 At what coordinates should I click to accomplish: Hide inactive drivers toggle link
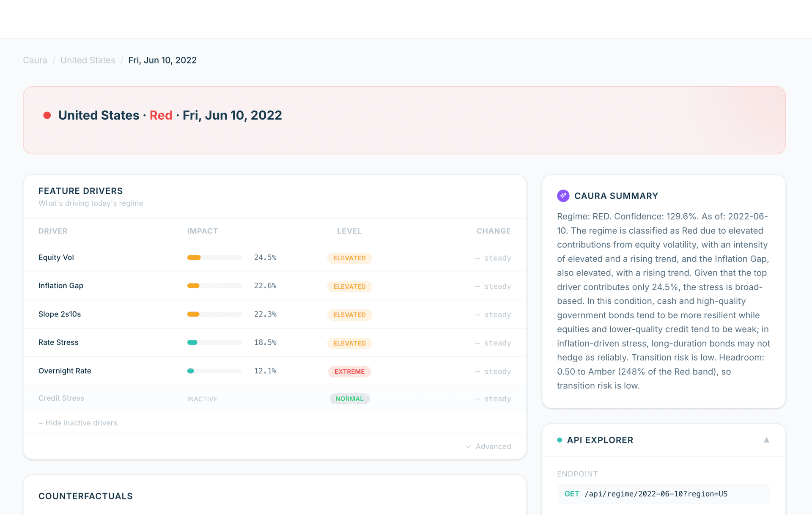pyautogui.click(x=78, y=423)
